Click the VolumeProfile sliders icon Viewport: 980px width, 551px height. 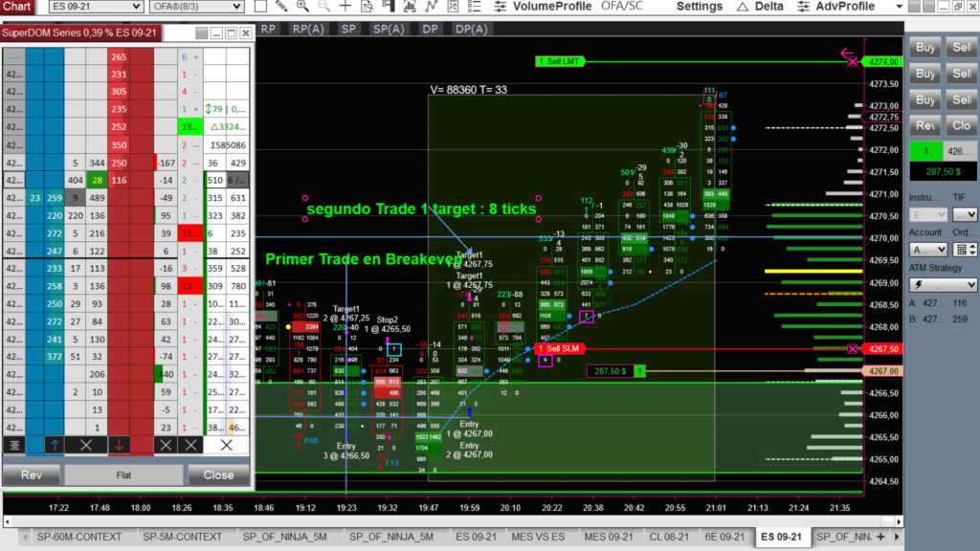[x=501, y=7]
